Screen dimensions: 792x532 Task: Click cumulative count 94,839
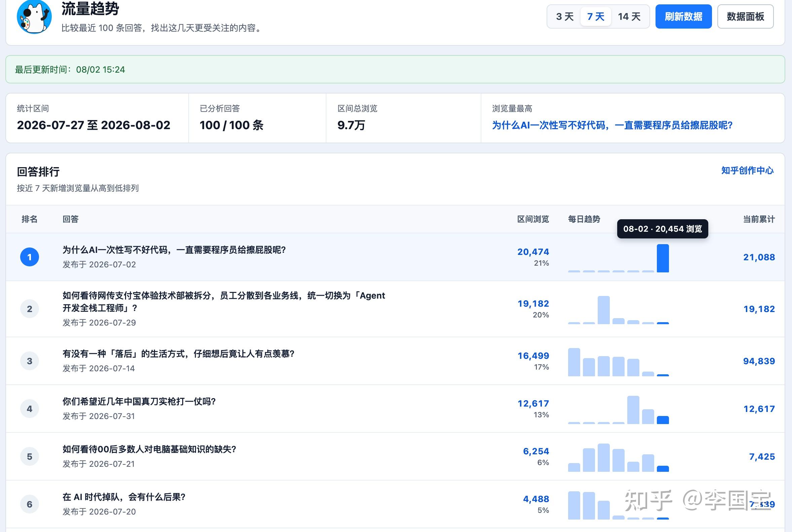click(x=759, y=361)
